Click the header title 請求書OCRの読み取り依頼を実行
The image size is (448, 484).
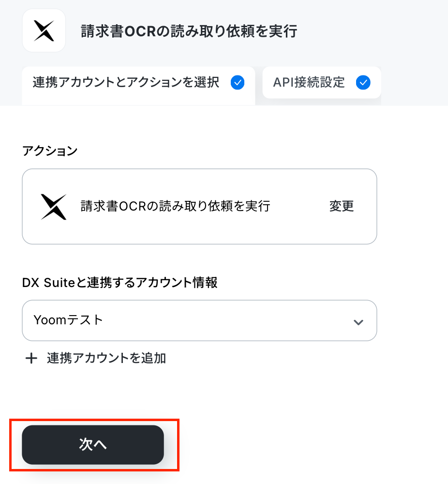click(x=189, y=31)
